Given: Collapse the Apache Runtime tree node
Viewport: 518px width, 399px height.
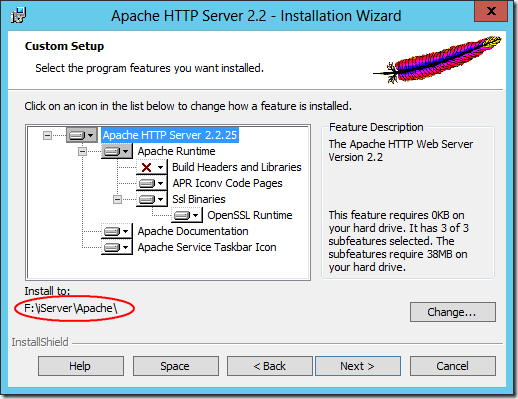Looking at the screenshot, I should pos(82,151).
